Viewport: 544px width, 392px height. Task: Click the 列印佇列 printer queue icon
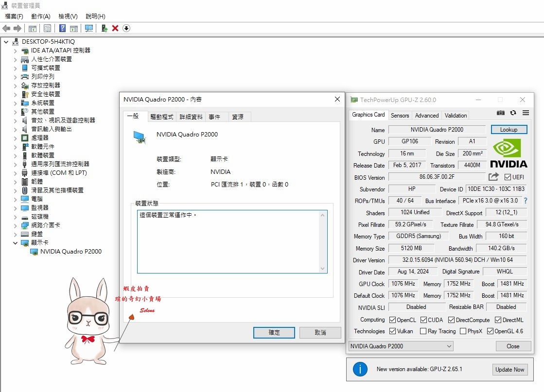(x=25, y=77)
